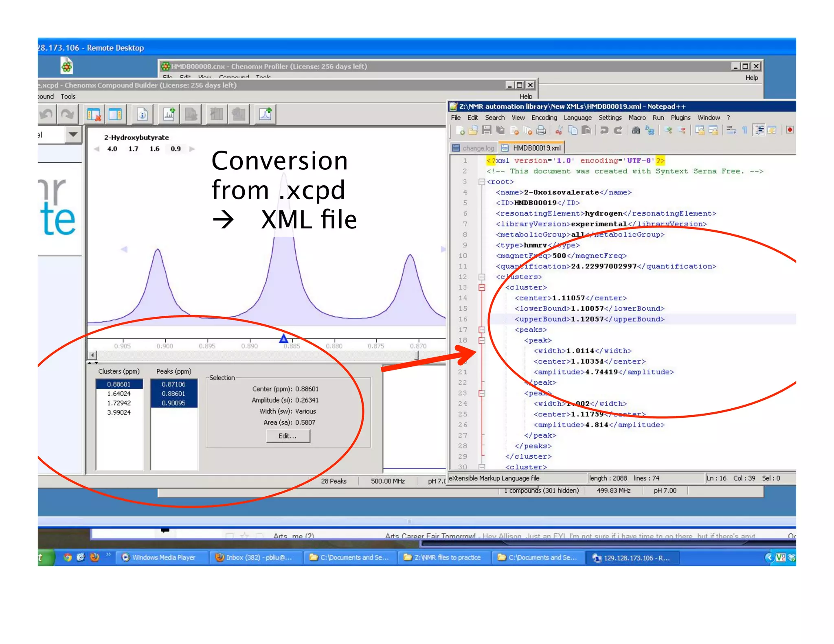Click the Save All icon in Notepad++
Viewport: 834px width, 644px height.
pyautogui.click(x=500, y=130)
